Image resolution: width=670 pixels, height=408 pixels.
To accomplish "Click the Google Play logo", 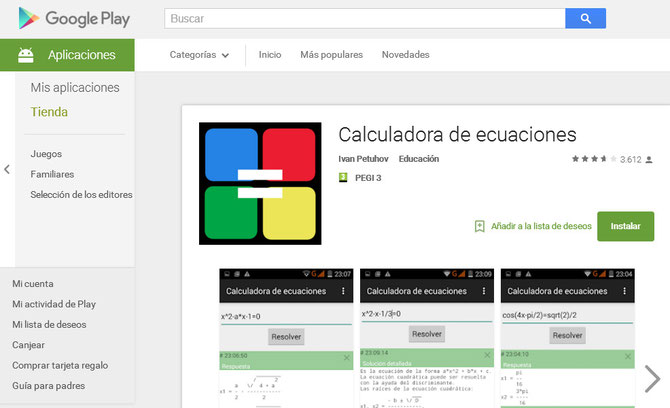I will (x=74, y=18).
